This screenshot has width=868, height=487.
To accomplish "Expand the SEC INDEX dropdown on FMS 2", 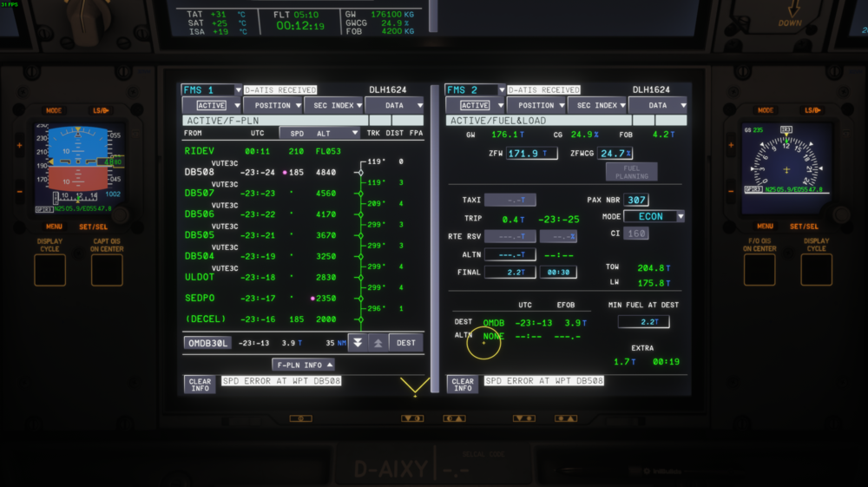I will point(597,105).
